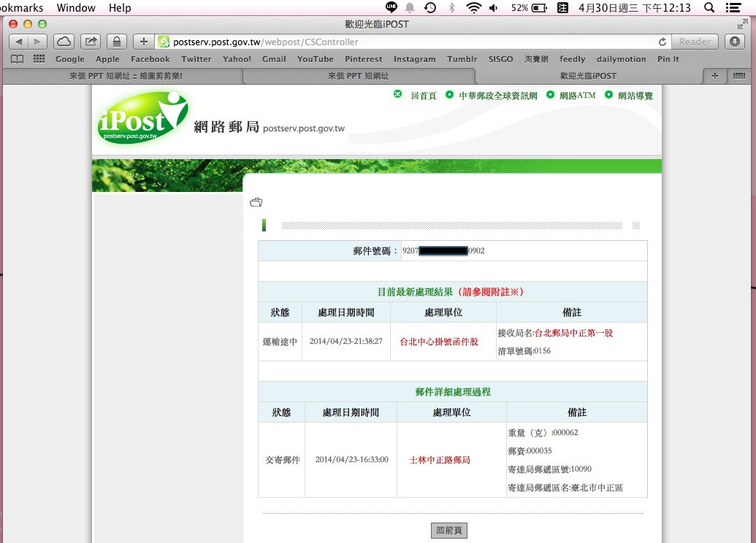
Task: Click 台北郵局中正第一股 receiving office text
Action: pos(573,333)
